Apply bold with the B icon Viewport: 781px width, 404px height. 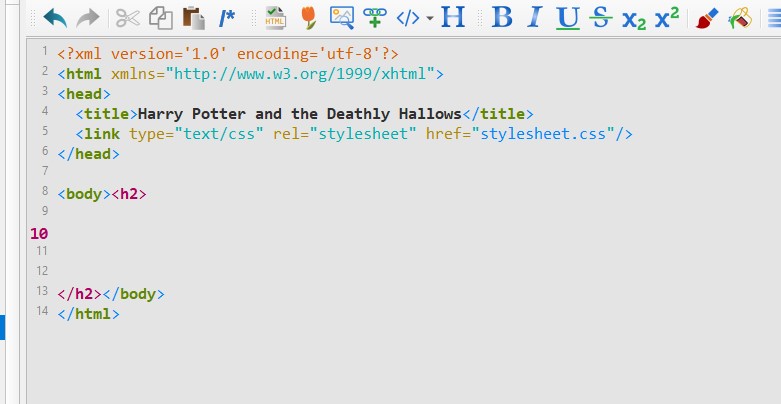tap(502, 18)
